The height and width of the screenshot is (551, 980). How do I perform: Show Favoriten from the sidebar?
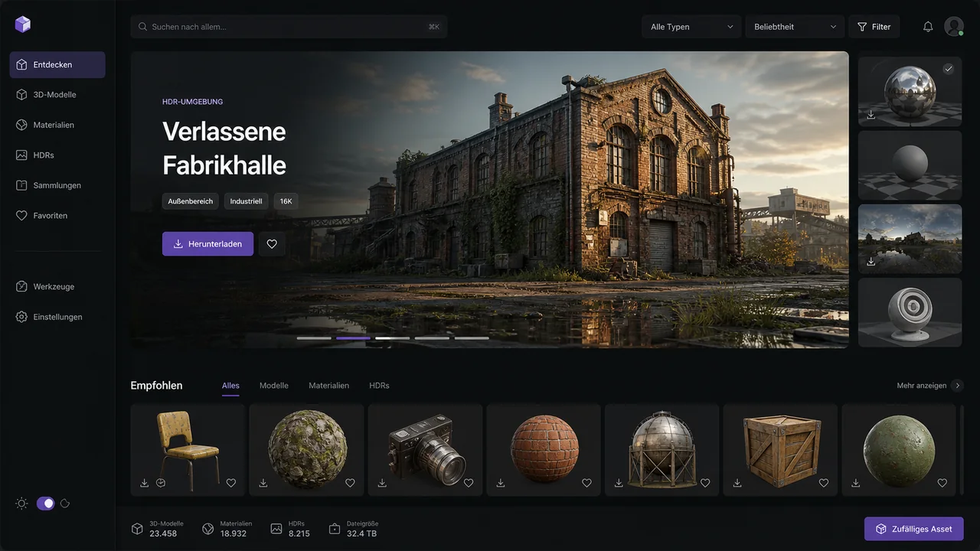coord(57,216)
